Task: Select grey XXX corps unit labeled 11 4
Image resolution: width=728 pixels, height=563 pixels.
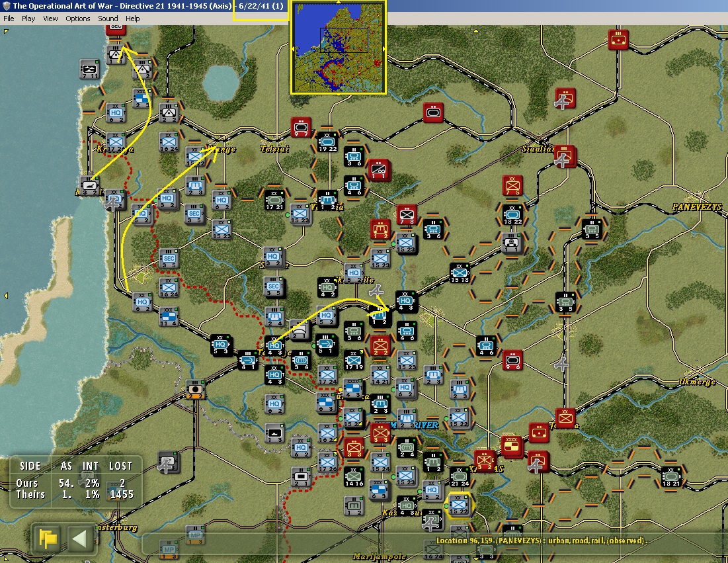Action: coord(168,317)
